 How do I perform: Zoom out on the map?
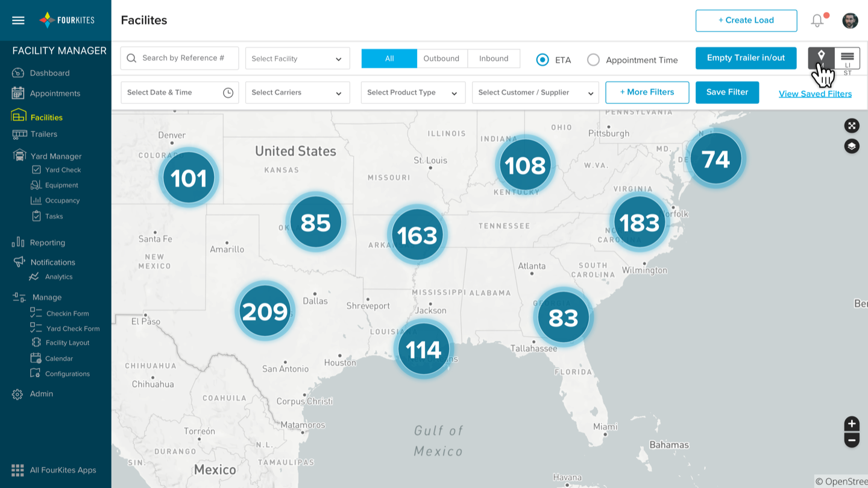852,440
